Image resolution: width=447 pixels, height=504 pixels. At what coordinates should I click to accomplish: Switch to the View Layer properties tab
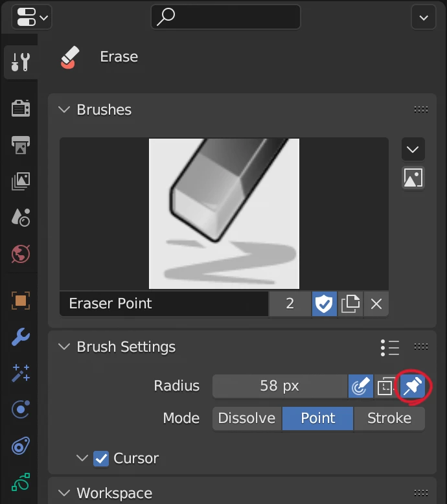click(21, 182)
